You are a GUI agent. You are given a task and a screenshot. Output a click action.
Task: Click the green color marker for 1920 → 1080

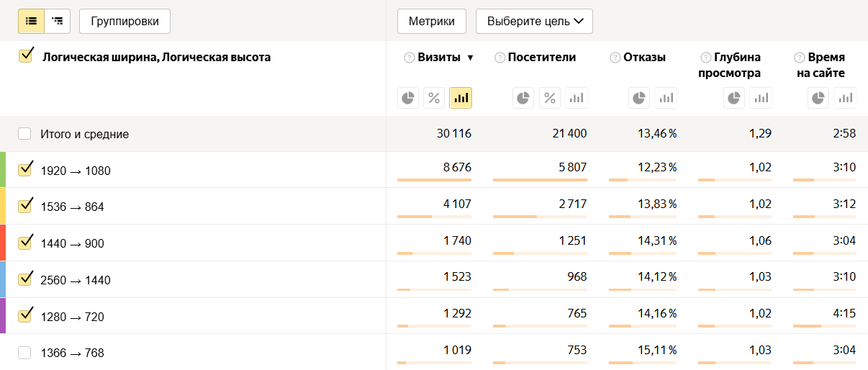click(3, 170)
